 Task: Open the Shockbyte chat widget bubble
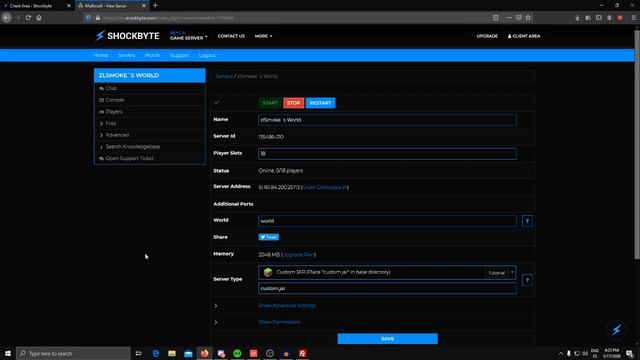616,329
